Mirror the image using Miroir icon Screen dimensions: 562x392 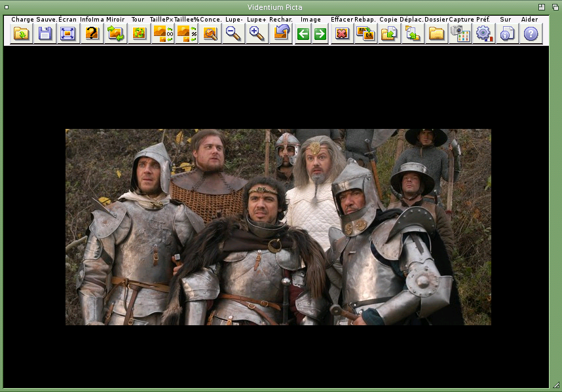click(x=115, y=33)
